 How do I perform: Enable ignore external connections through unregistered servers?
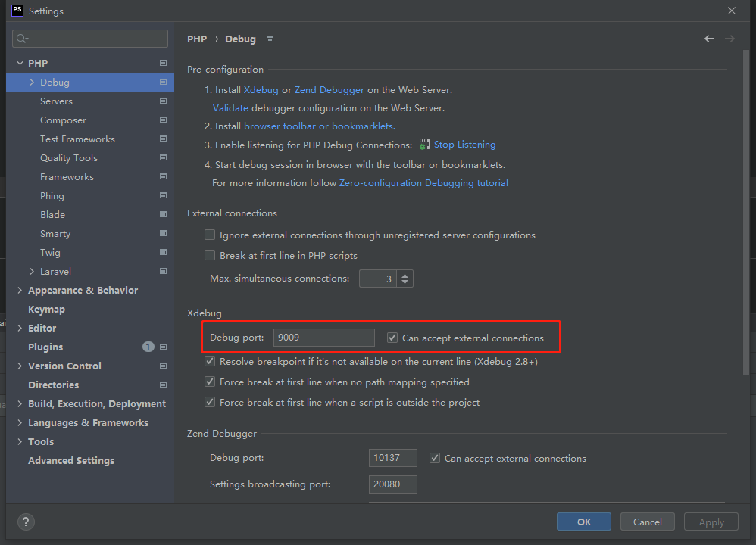click(x=210, y=235)
